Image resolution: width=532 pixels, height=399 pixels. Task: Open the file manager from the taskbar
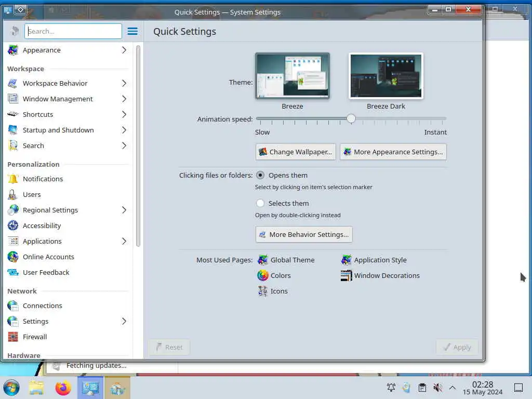pos(36,388)
